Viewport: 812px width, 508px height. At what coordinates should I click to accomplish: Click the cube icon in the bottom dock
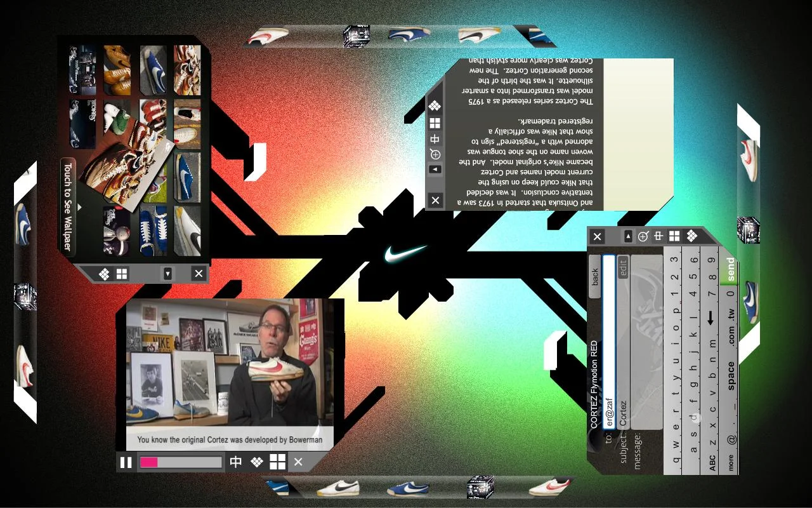click(480, 488)
